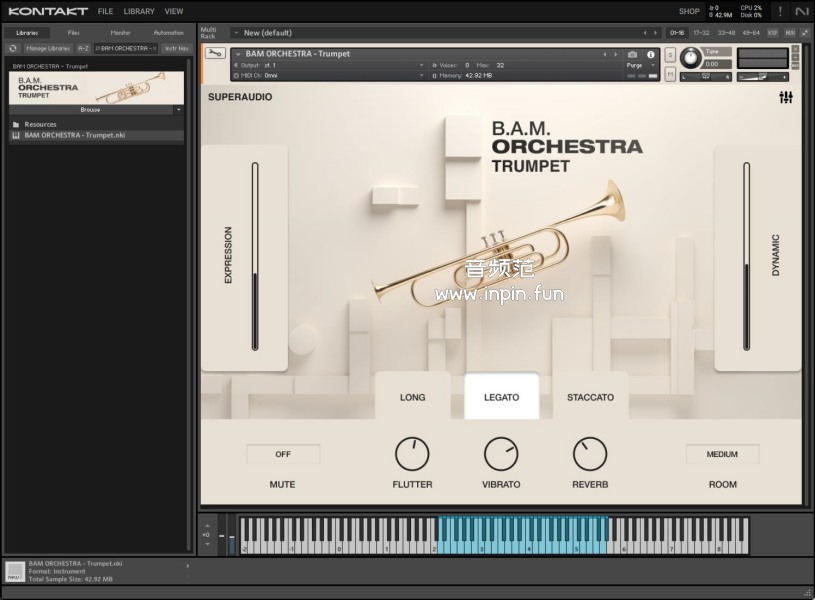Toggle A-Z library sorting

[83, 48]
